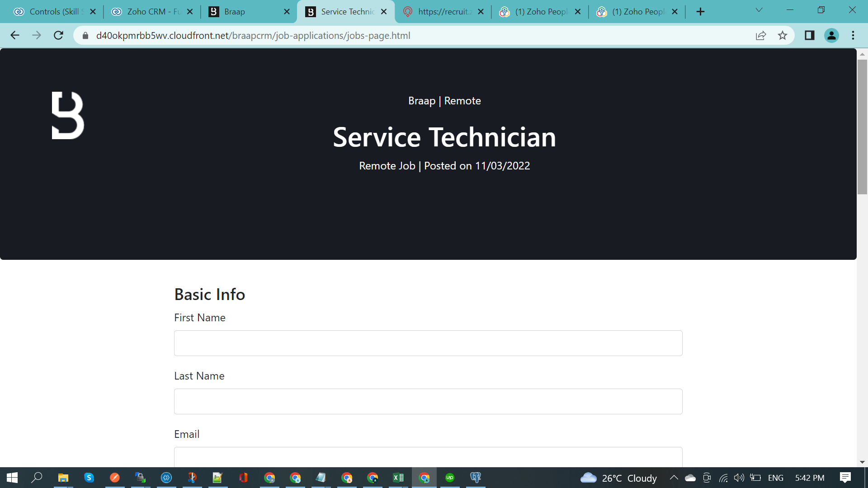Viewport: 868px width, 488px height.
Task: Reload the page with refresh icon
Action: click(x=58, y=35)
